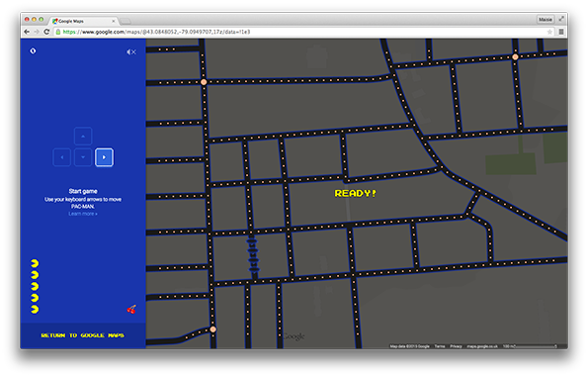The width and height of the screenshot is (588, 377).
Task: Click Return to Google Maps button
Action: (82, 335)
